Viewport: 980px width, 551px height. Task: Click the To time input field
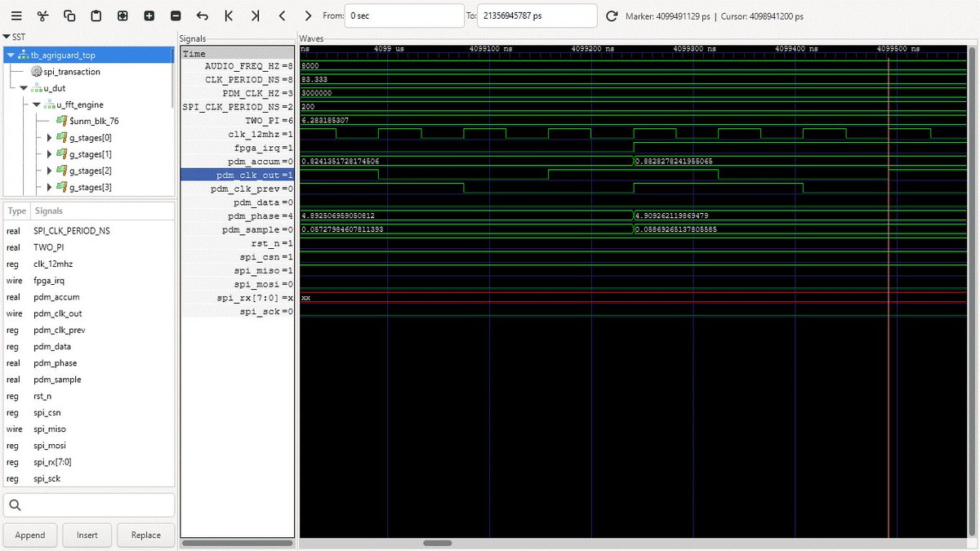click(x=537, y=16)
